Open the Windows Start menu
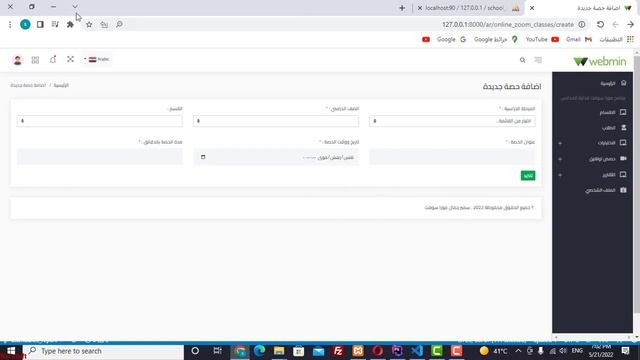This screenshot has width=640, height=360. pyautogui.click(x=11, y=351)
